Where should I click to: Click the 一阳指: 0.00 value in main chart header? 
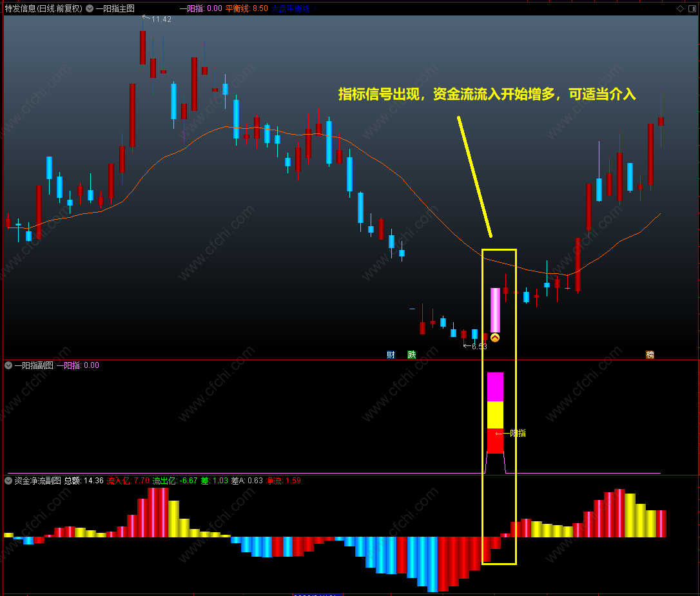point(200,8)
